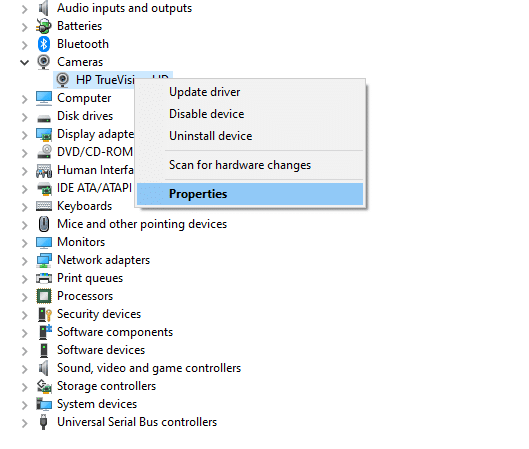
Task: Expand the Monitors category
Action: click(24, 243)
